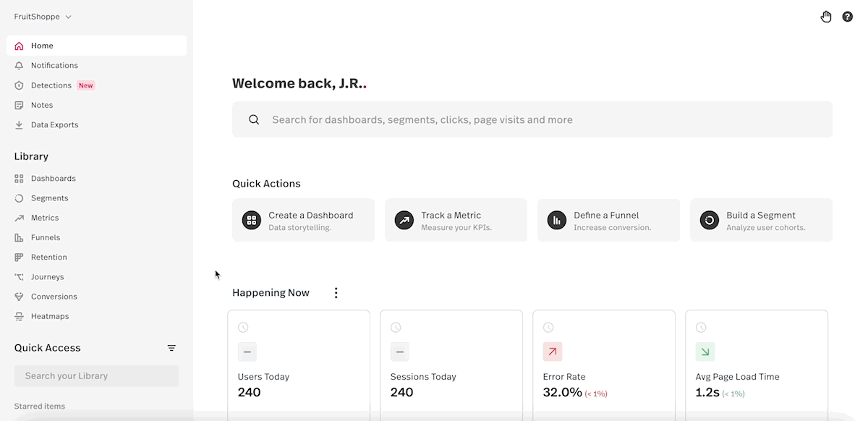Click the Search your Library field
The width and height of the screenshot is (868, 421).
click(96, 376)
